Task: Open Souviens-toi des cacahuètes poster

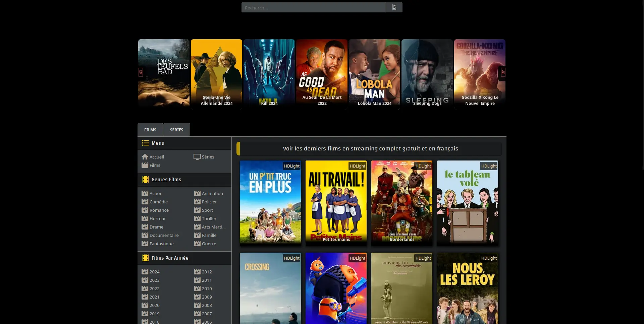Action: (x=402, y=288)
